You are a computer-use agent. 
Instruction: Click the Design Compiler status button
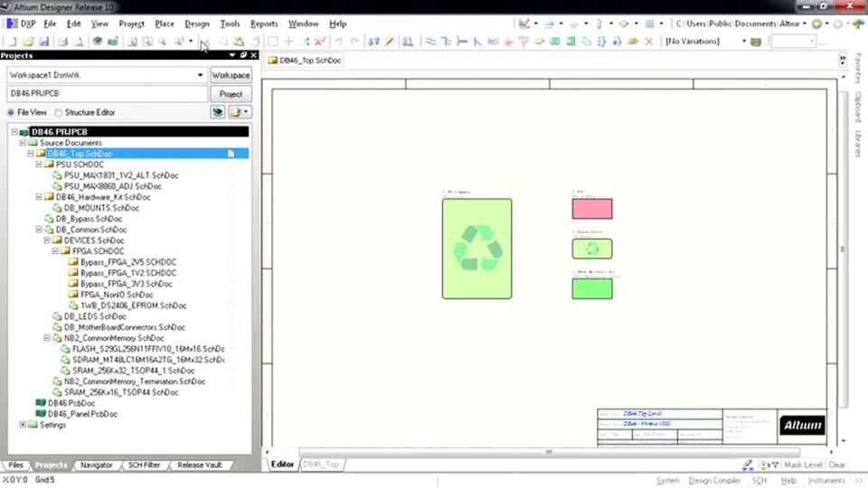coord(714,481)
